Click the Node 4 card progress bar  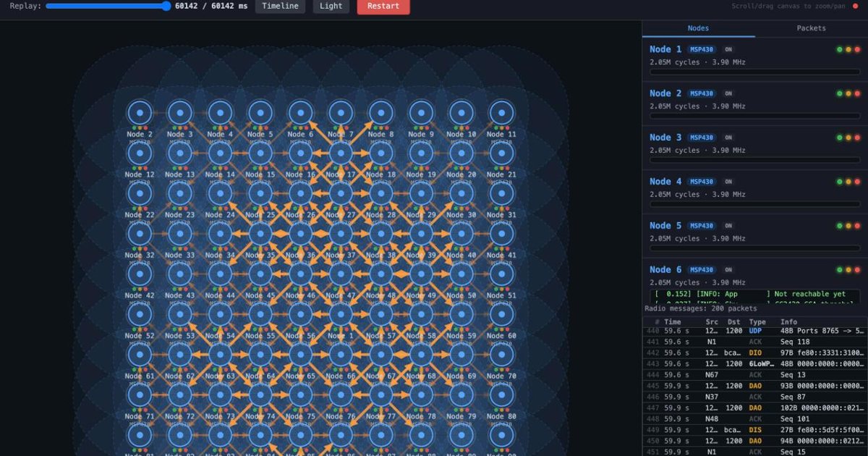point(754,204)
